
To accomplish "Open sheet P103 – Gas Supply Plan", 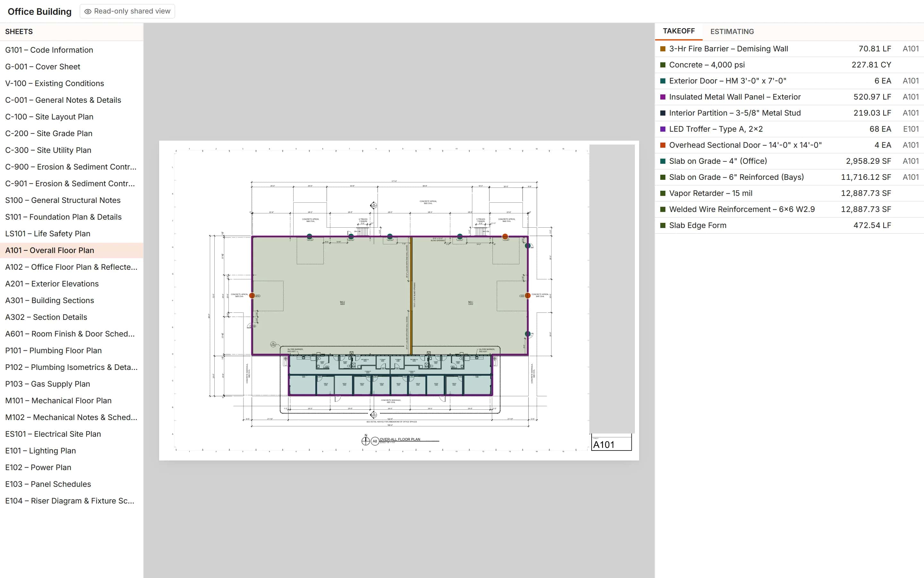I will click(x=72, y=384).
